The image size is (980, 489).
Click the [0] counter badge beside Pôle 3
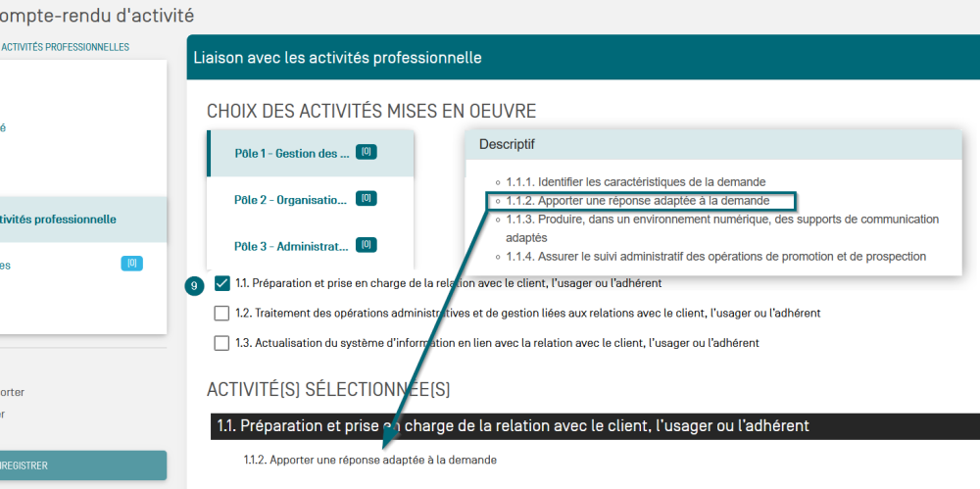tap(366, 244)
